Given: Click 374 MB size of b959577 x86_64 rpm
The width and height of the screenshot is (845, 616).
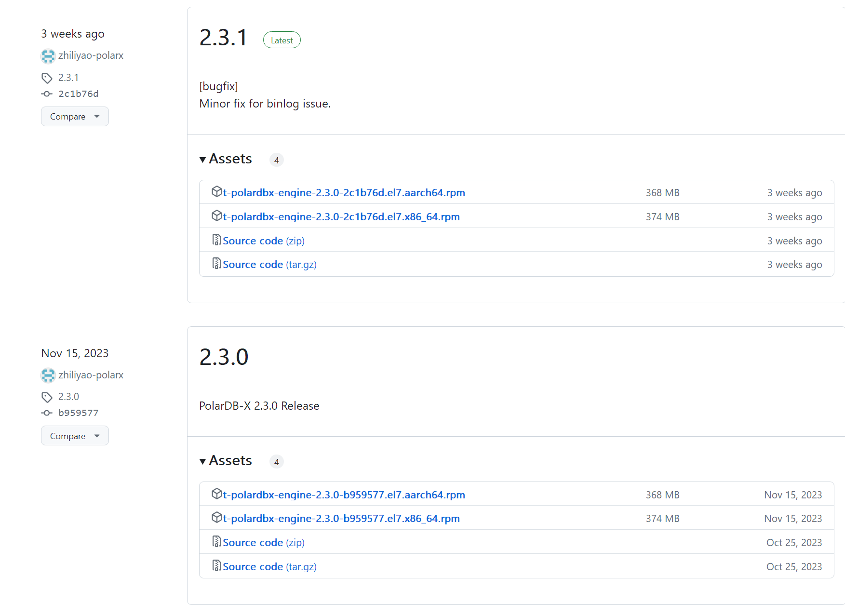Looking at the screenshot, I should (x=663, y=519).
